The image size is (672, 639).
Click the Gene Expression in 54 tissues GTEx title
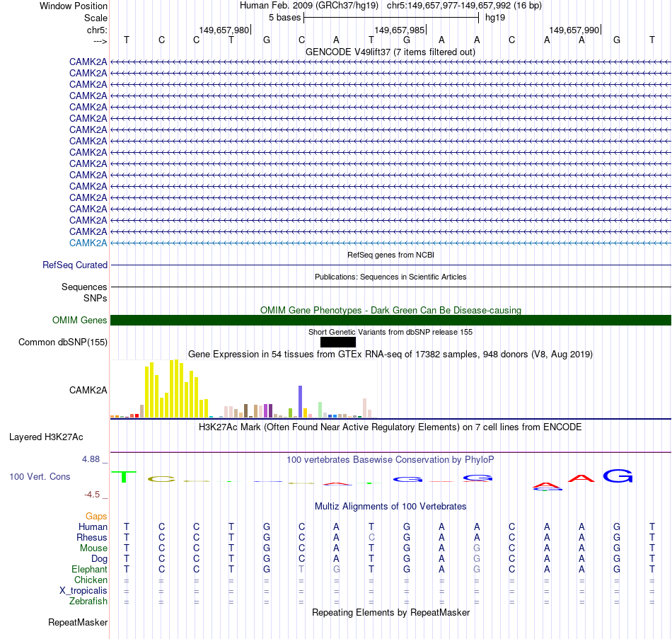click(390, 355)
